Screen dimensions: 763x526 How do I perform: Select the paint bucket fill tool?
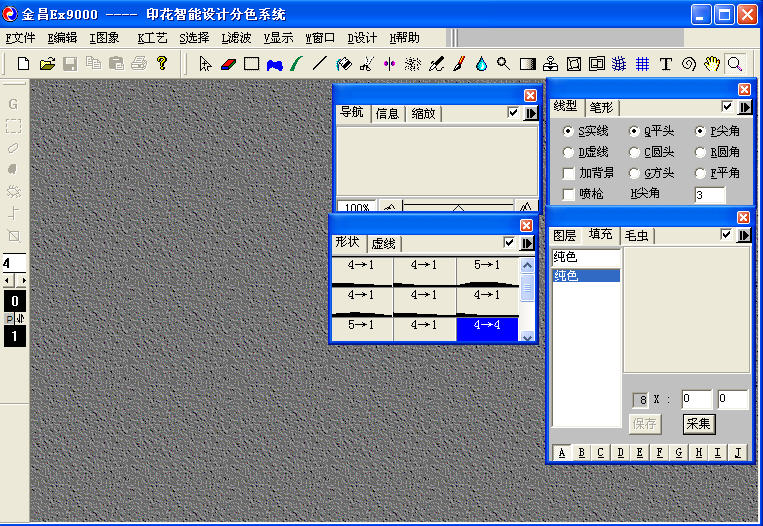click(343, 64)
